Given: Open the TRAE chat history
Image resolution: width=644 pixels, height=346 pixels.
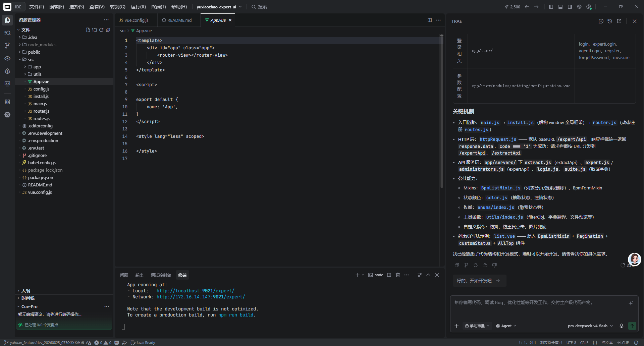Looking at the screenshot, I should (610, 21).
